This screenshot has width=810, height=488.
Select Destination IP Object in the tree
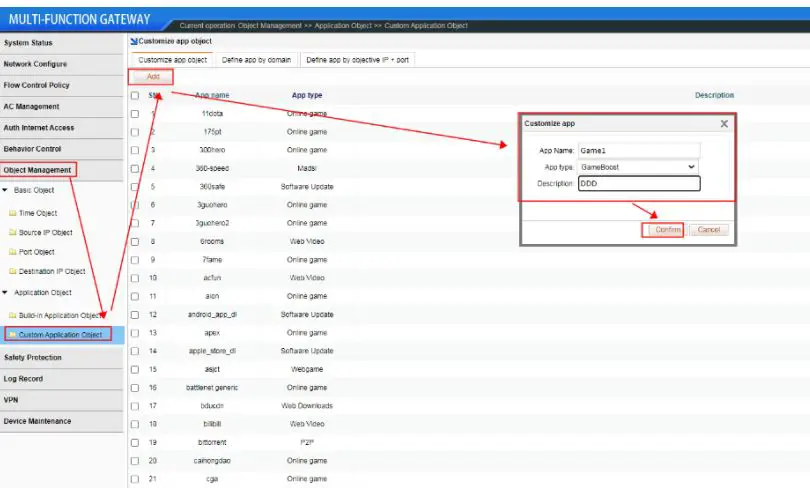click(52, 271)
